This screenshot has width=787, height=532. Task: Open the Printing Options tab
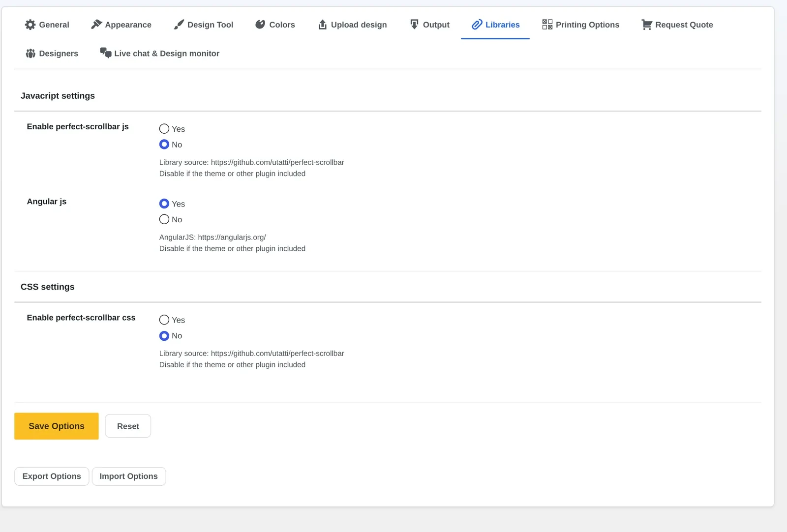(x=581, y=25)
